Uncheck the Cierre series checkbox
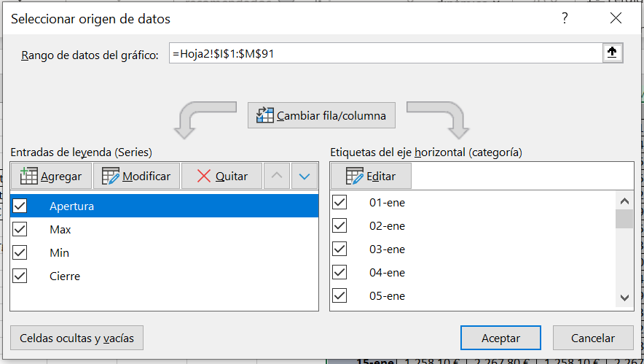 [x=20, y=276]
